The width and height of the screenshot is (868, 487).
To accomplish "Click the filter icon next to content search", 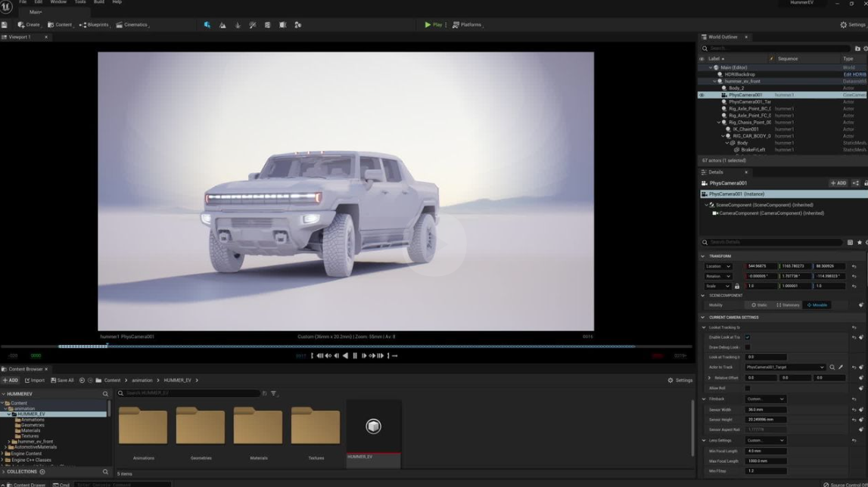I will coord(274,393).
